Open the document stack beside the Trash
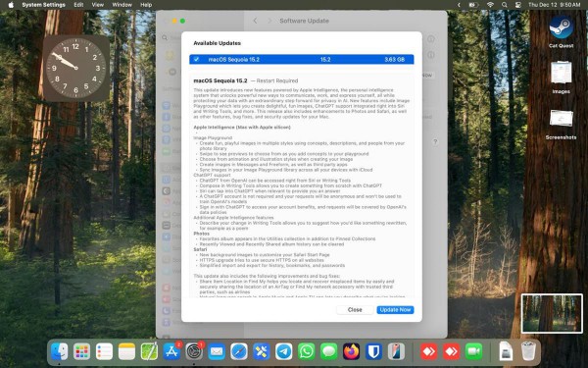This screenshot has height=368, width=588. click(x=506, y=352)
